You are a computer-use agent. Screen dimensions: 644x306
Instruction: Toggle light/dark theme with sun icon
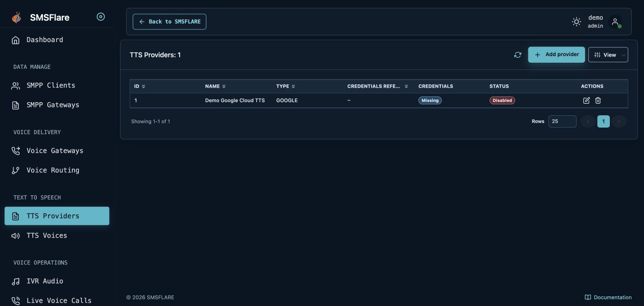point(577,21)
